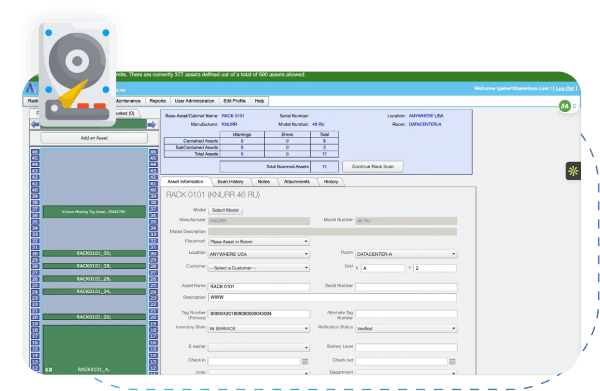Select rack asset RACK0101_28
This screenshot has height=391, width=600.
(x=94, y=266)
